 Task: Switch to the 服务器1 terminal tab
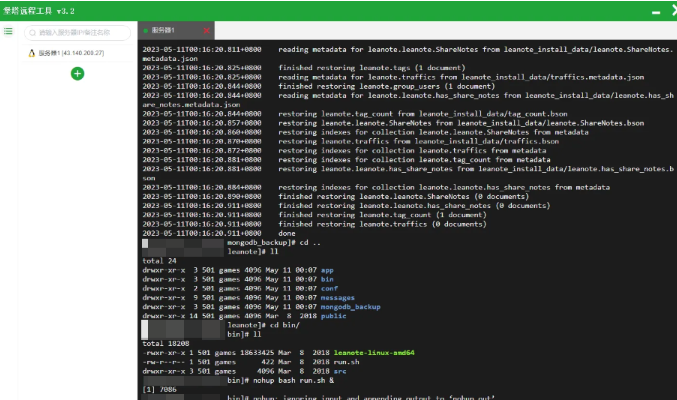pos(176,31)
